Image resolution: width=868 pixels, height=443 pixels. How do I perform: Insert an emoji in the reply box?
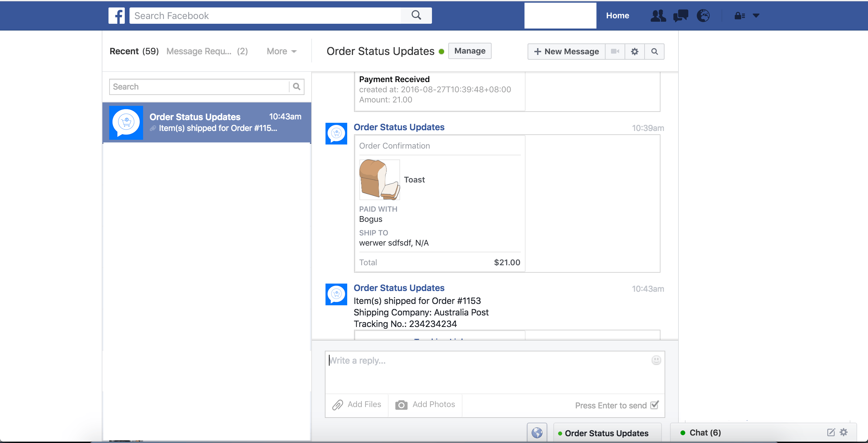click(656, 360)
